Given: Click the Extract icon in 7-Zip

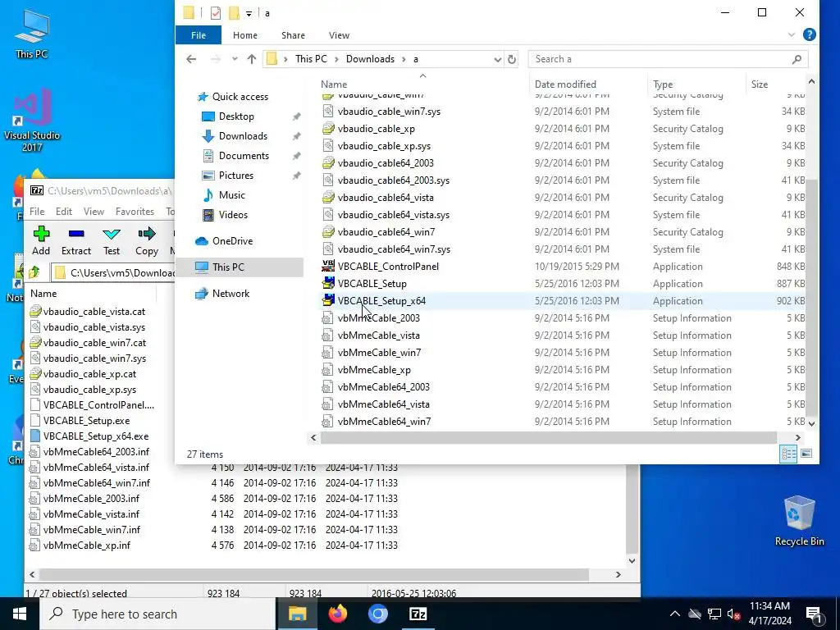Looking at the screenshot, I should pos(76,234).
